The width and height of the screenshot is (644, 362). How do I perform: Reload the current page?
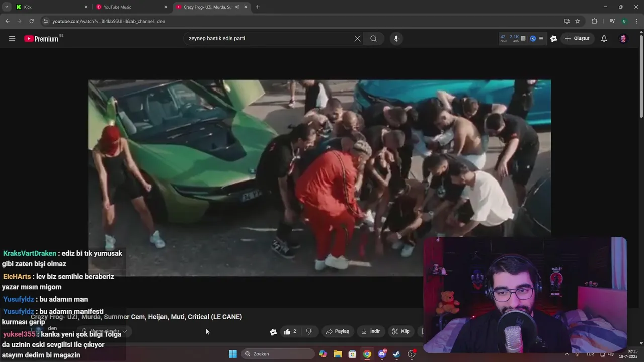pyautogui.click(x=31, y=21)
